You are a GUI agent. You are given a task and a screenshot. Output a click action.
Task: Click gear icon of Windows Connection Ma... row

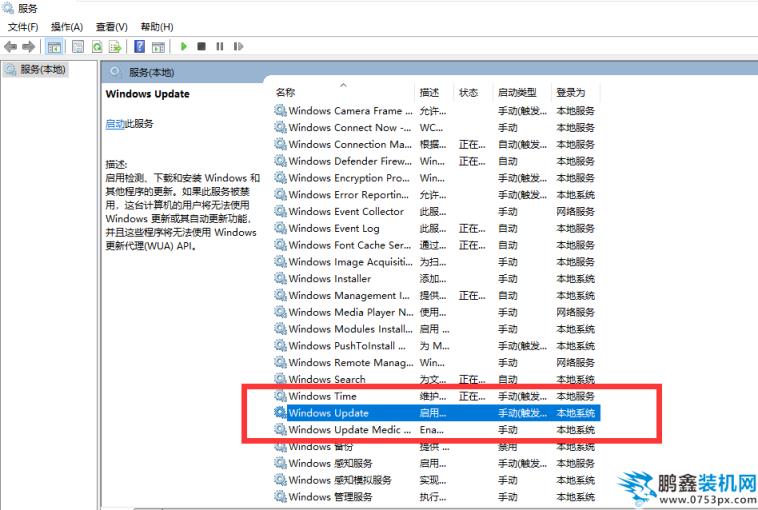[280, 144]
